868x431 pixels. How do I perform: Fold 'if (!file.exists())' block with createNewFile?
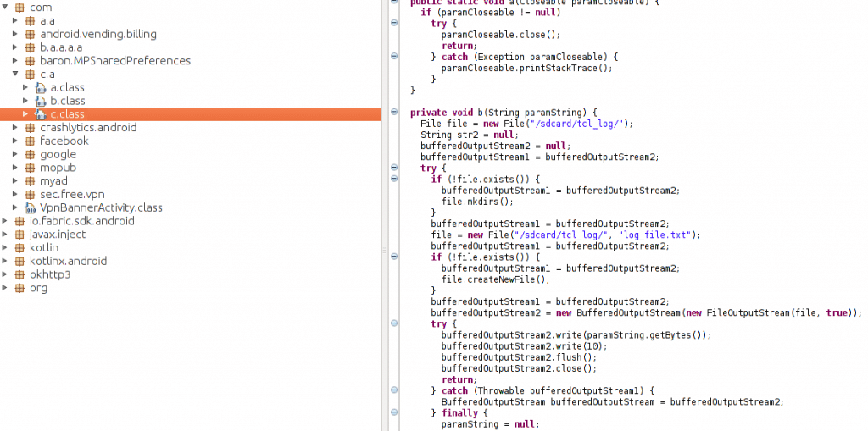point(394,257)
